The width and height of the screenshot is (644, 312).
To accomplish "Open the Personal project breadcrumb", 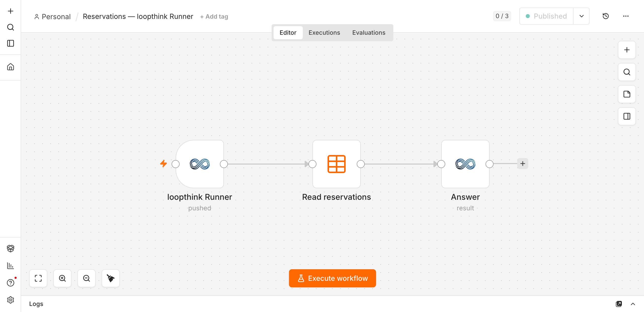I will click(x=53, y=17).
